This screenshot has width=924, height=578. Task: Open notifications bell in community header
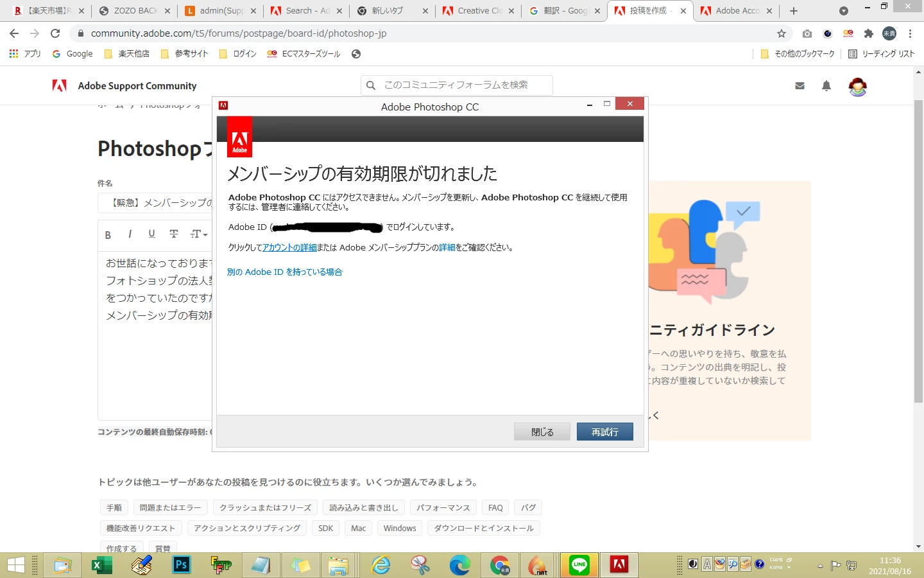826,85
